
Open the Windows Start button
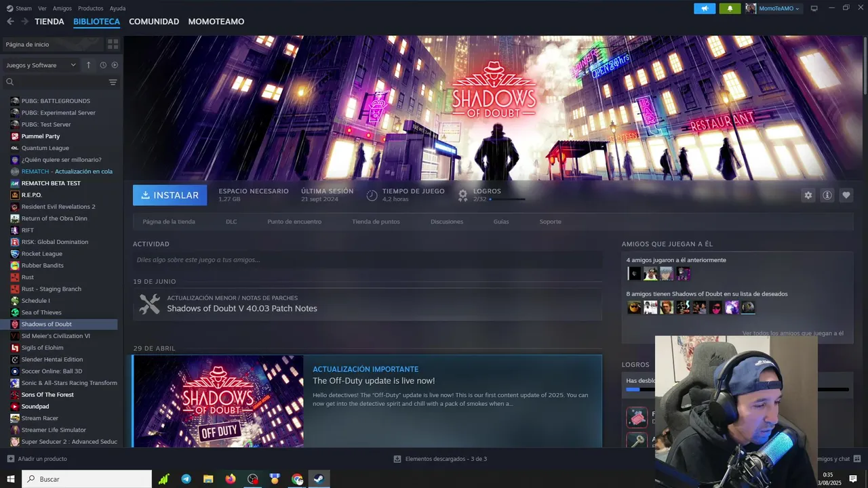pyautogui.click(x=11, y=479)
